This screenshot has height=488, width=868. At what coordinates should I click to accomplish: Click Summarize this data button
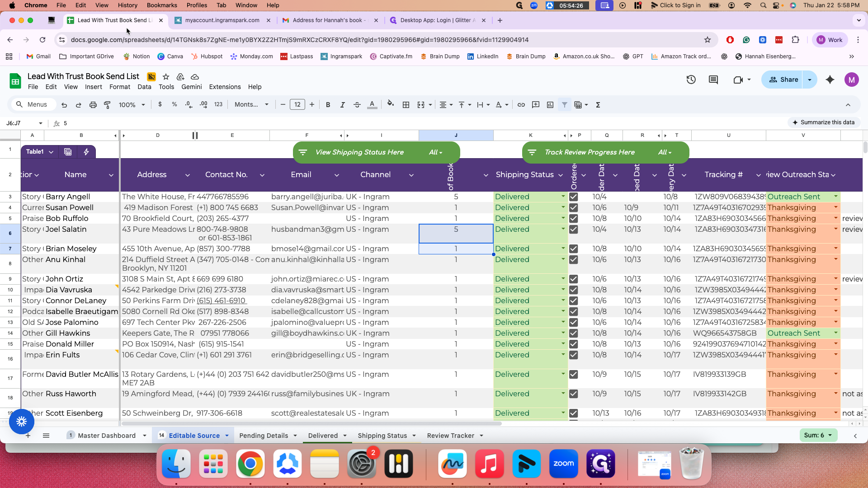pos(824,122)
